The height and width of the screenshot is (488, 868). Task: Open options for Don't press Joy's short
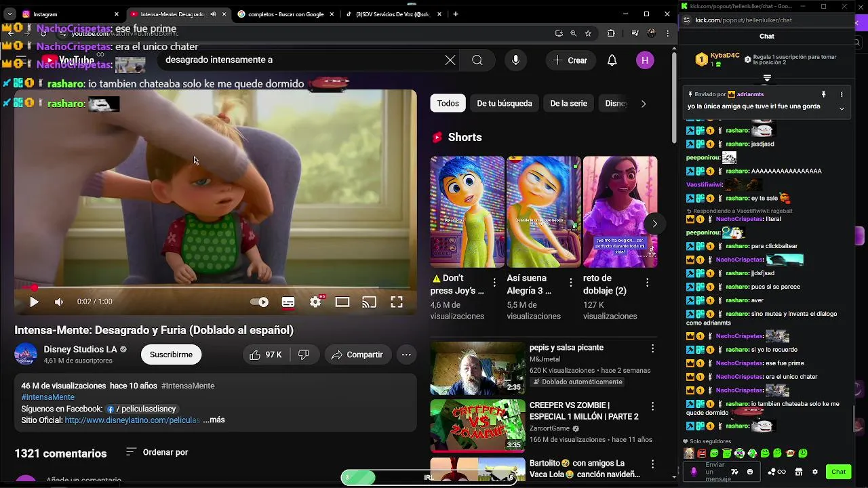coord(494,283)
